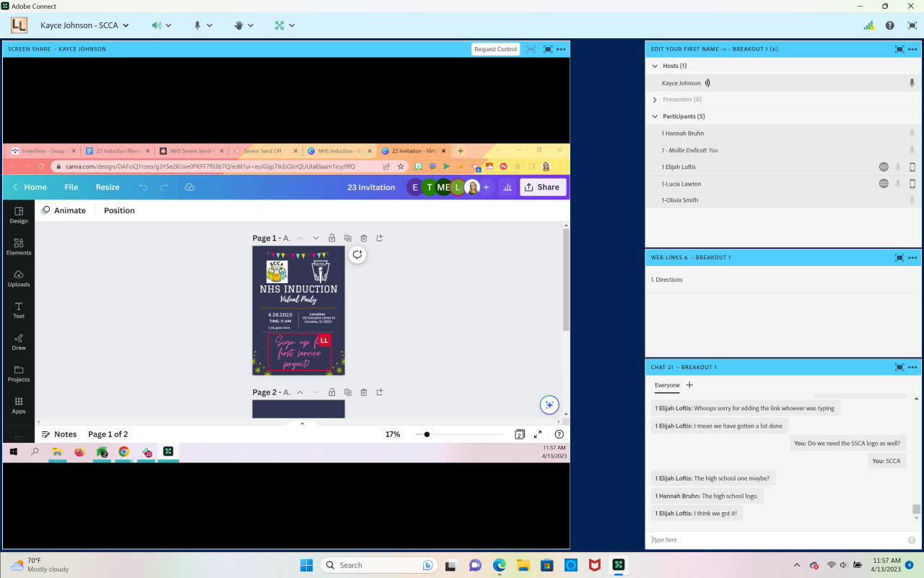
Task: Click the Request Control button
Action: click(x=496, y=49)
